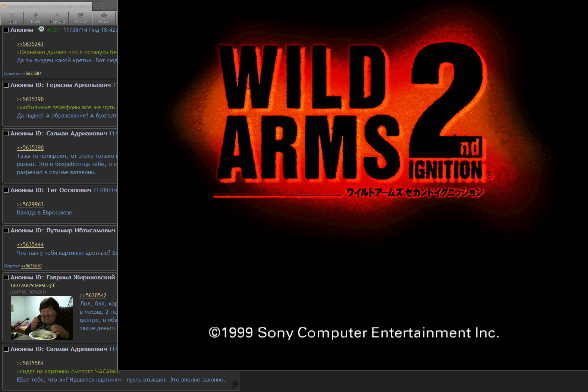Click the quote '>Серьёзно думает что я останусь'
This screenshot has height=392, width=588.
coord(67,52)
